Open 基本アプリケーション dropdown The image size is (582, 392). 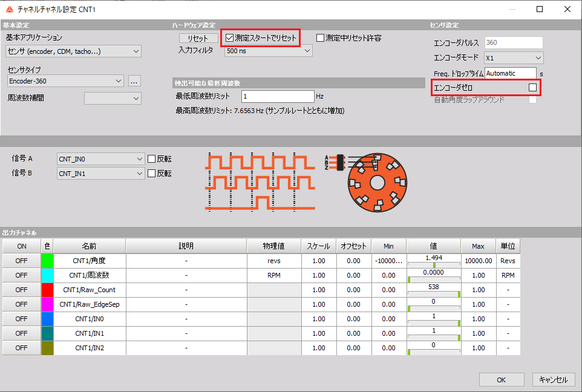pos(73,51)
